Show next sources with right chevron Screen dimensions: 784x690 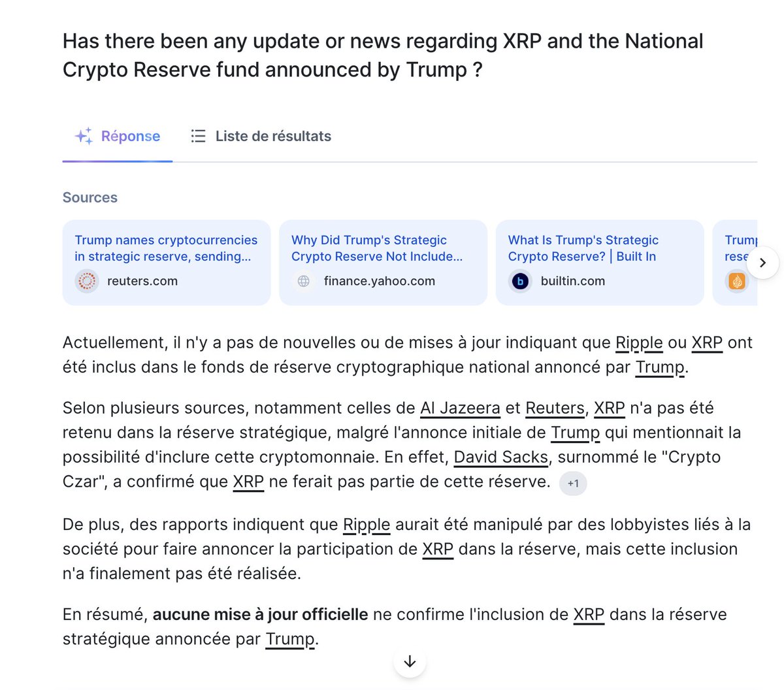[x=762, y=263]
